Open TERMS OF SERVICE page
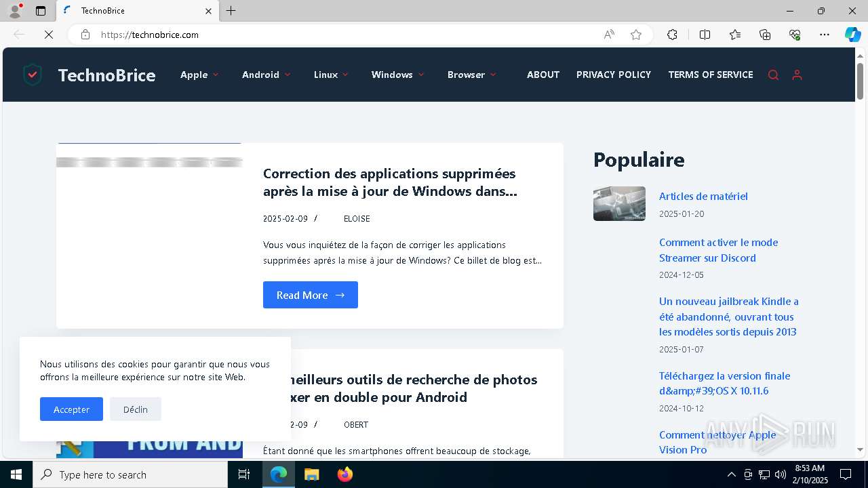The height and width of the screenshot is (488, 868). click(711, 75)
